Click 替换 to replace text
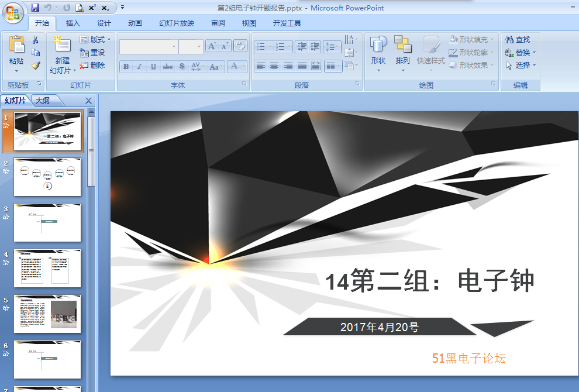Screen dimensions: 579x392 pos(521,53)
